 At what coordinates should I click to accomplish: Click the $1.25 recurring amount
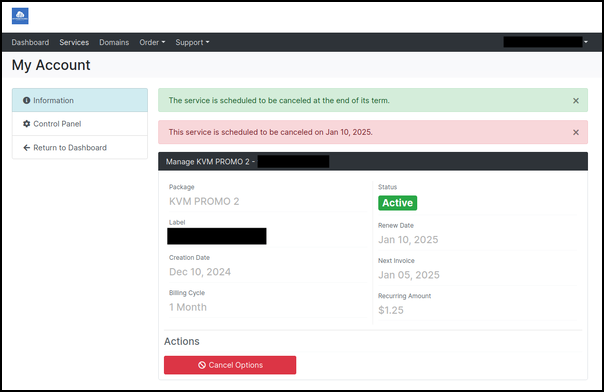pos(391,310)
